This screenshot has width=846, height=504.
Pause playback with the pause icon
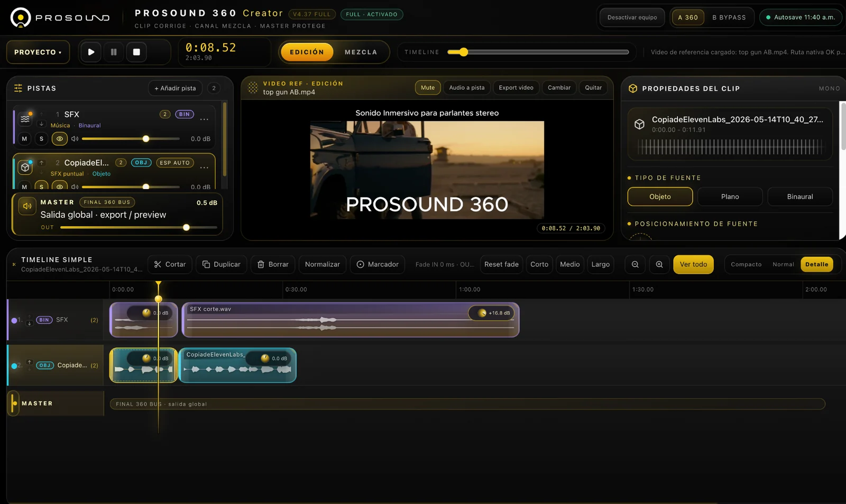tap(114, 52)
